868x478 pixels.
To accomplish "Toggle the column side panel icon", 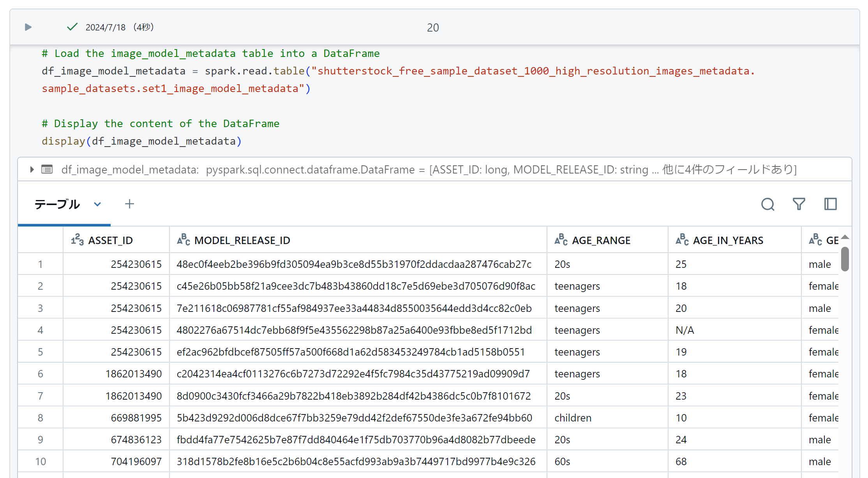I will [x=830, y=204].
